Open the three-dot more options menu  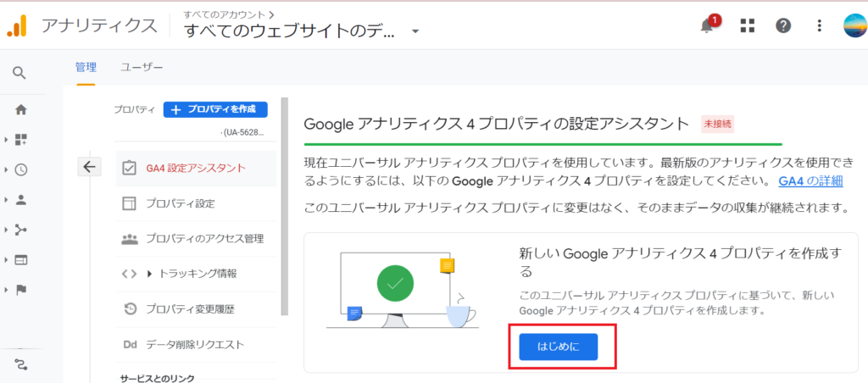pos(819,25)
